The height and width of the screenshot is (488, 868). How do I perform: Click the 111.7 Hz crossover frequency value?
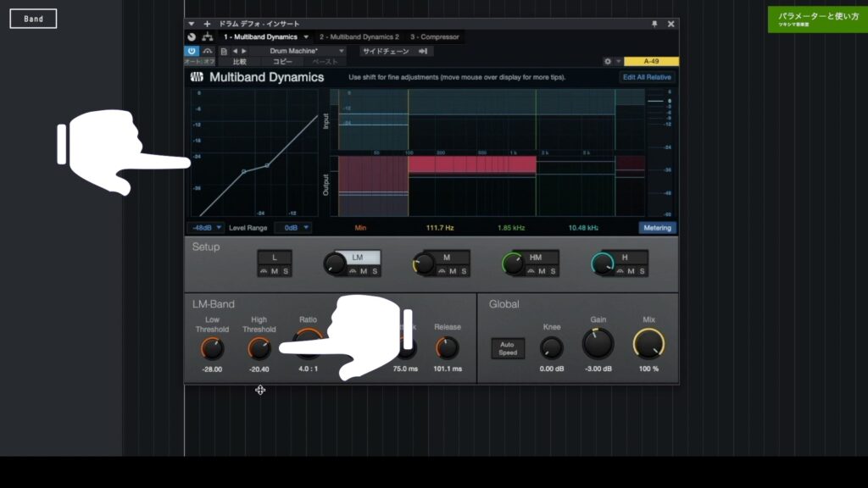(440, 227)
